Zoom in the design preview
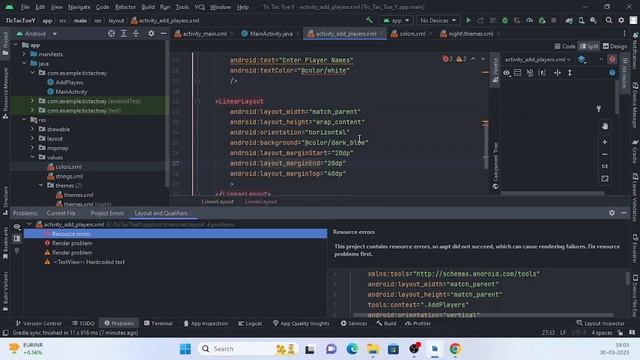Image resolution: width=640 pixels, height=360 pixels. click(x=604, y=142)
